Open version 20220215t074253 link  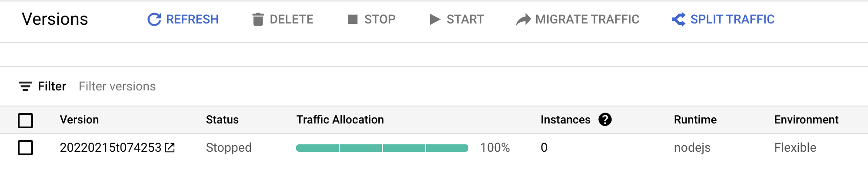(110, 148)
